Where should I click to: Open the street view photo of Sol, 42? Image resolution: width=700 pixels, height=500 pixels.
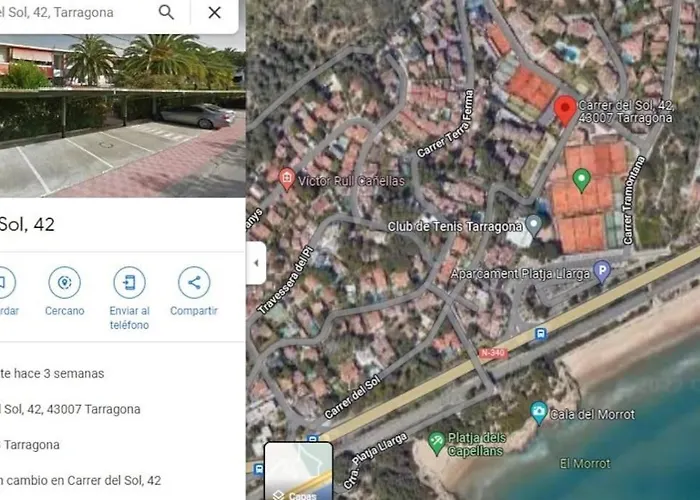(122, 116)
